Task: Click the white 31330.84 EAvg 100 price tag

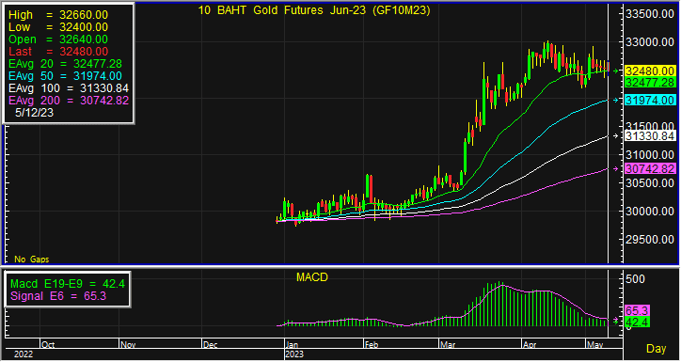Action: coord(650,136)
